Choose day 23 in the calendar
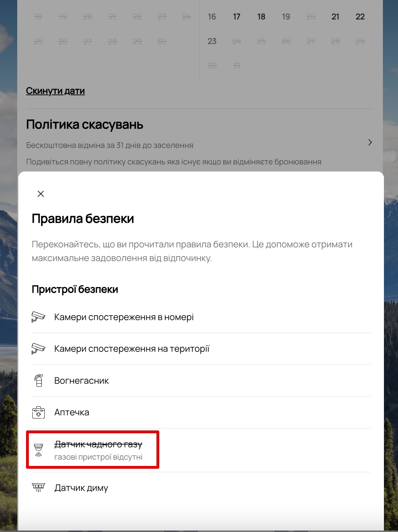The image size is (398, 532). coord(212,41)
